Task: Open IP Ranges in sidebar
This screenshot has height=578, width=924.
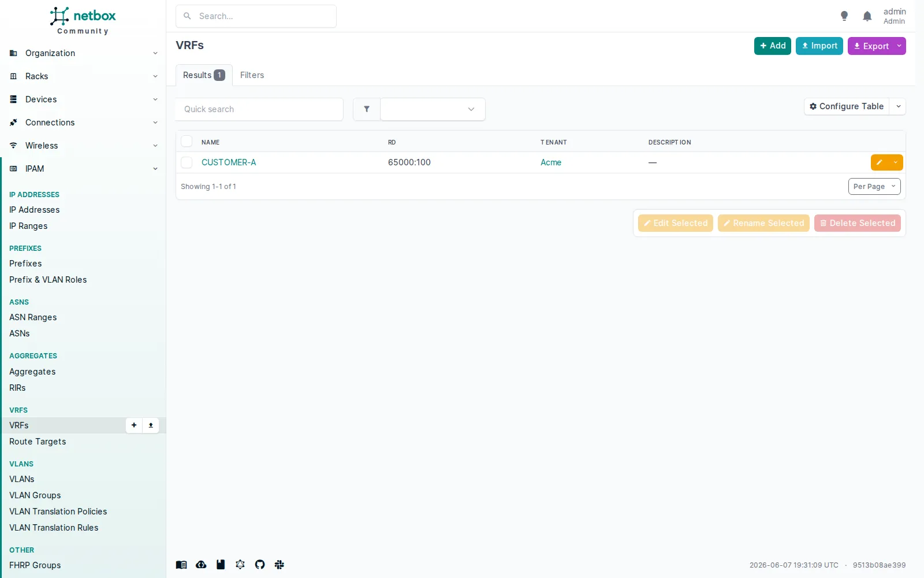Action: click(x=28, y=226)
